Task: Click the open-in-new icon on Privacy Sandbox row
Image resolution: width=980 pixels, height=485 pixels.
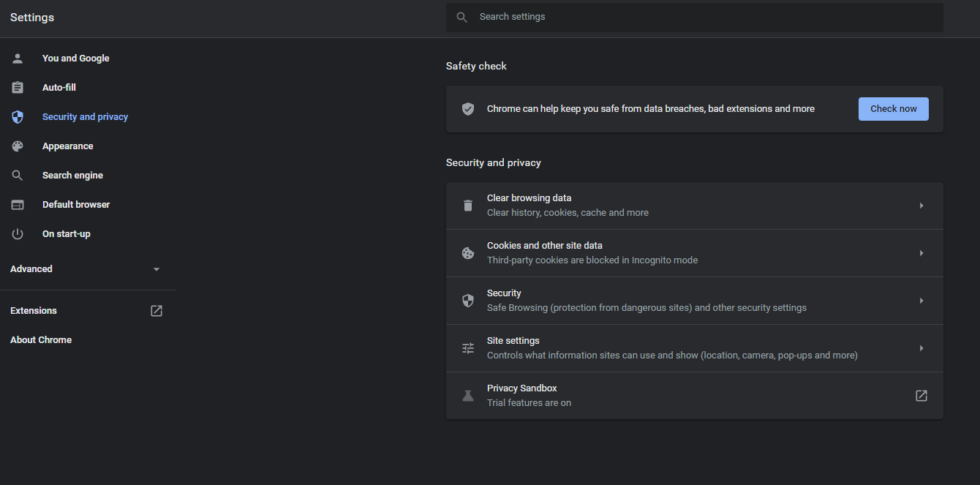Action: click(921, 396)
